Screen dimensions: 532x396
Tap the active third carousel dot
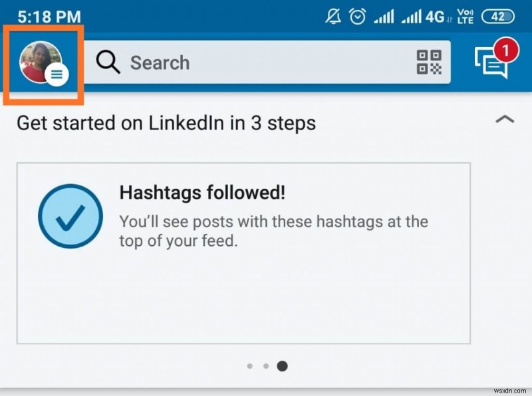(x=282, y=366)
